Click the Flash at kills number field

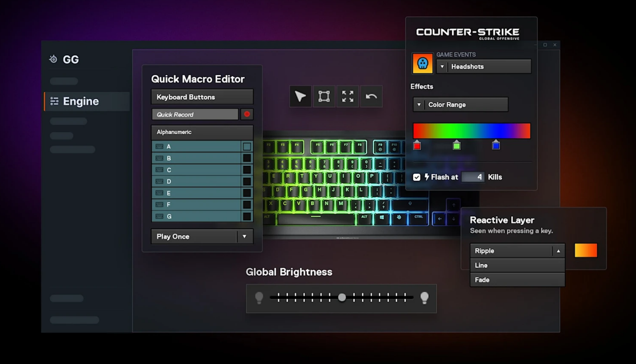pyautogui.click(x=472, y=177)
